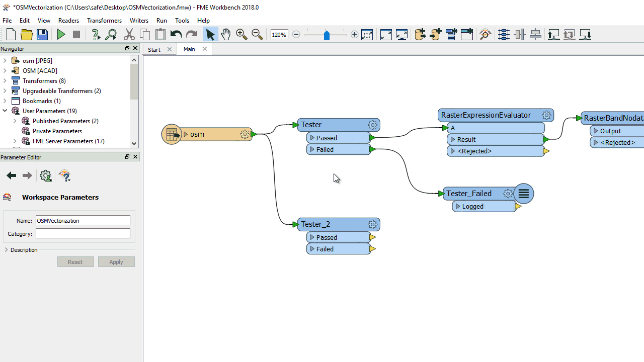Open the File menu
Image resolution: width=644 pixels, height=362 pixels.
[7, 21]
